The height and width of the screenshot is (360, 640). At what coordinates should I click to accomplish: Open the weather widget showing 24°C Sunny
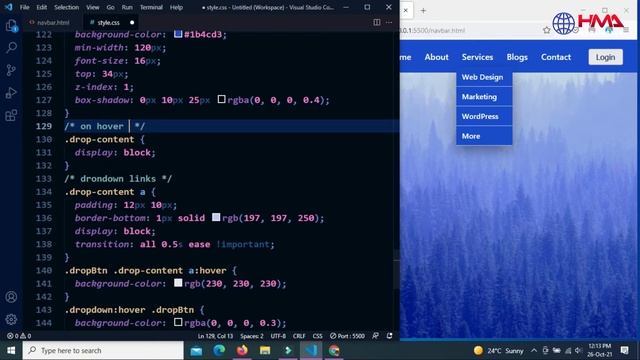(x=499, y=351)
